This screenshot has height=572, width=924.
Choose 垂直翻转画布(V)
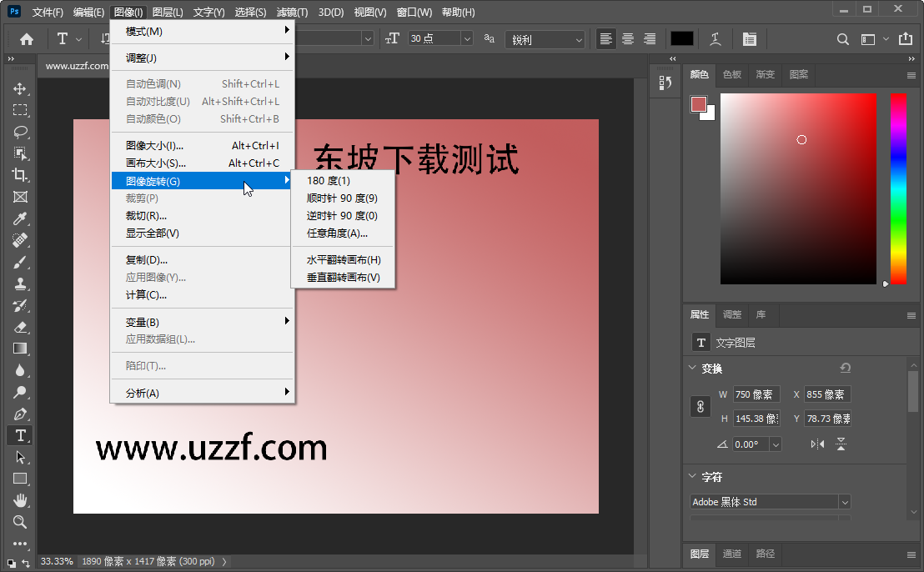[343, 278]
